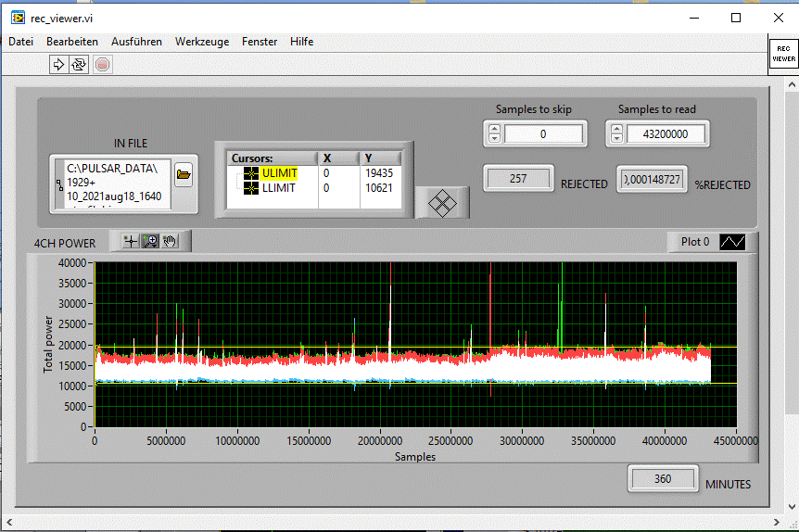Click the Plot 0 line style icon
This screenshot has height=532, width=799.
[x=732, y=242]
